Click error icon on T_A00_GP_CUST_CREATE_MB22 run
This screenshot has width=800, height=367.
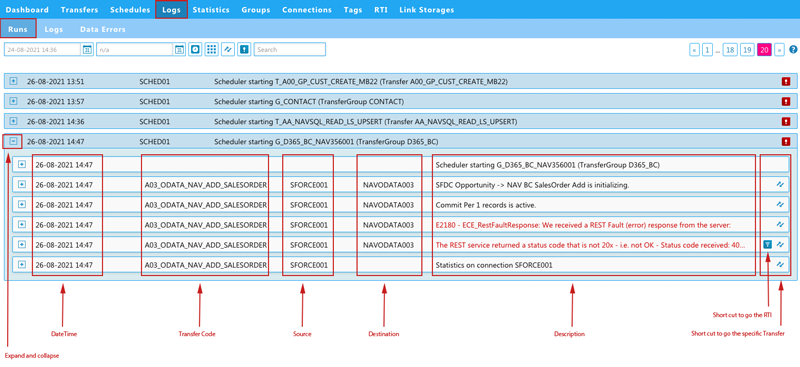point(786,82)
